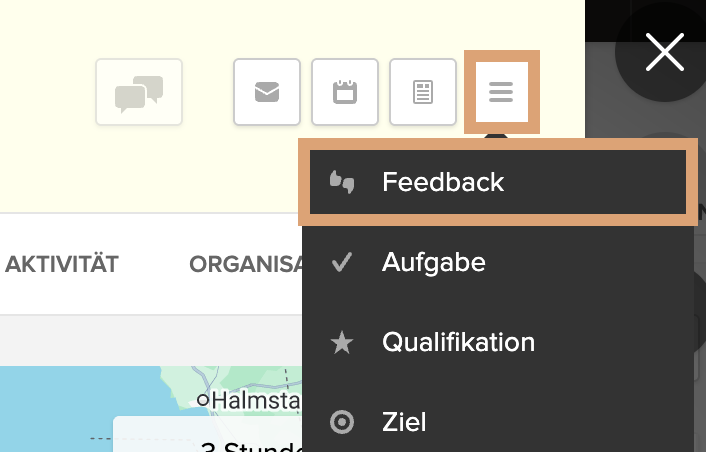Click the star icon beside Qualifikation
This screenshot has height=452, width=706.
(342, 343)
